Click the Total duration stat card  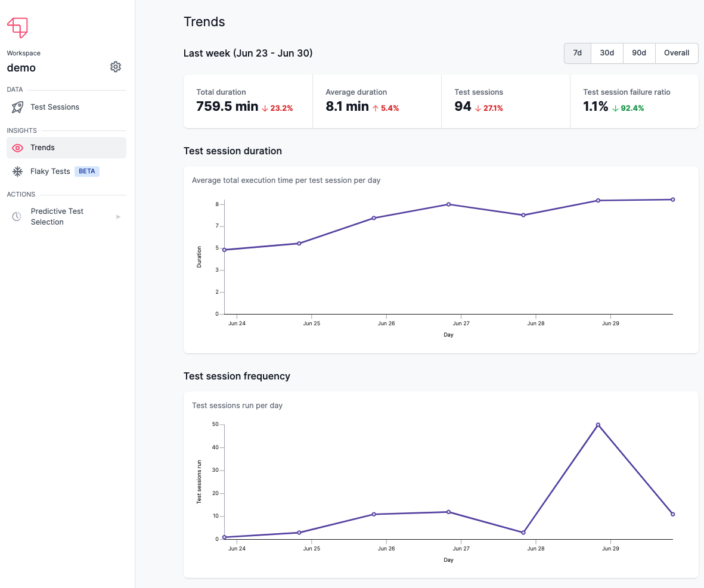(247, 101)
